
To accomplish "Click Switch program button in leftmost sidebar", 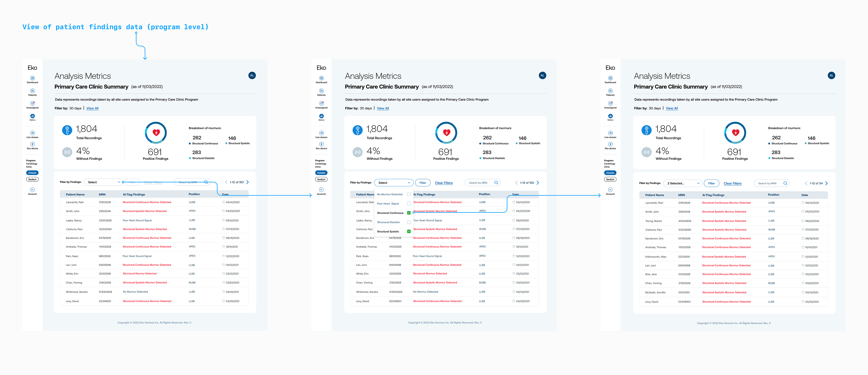I will pos(32,179).
